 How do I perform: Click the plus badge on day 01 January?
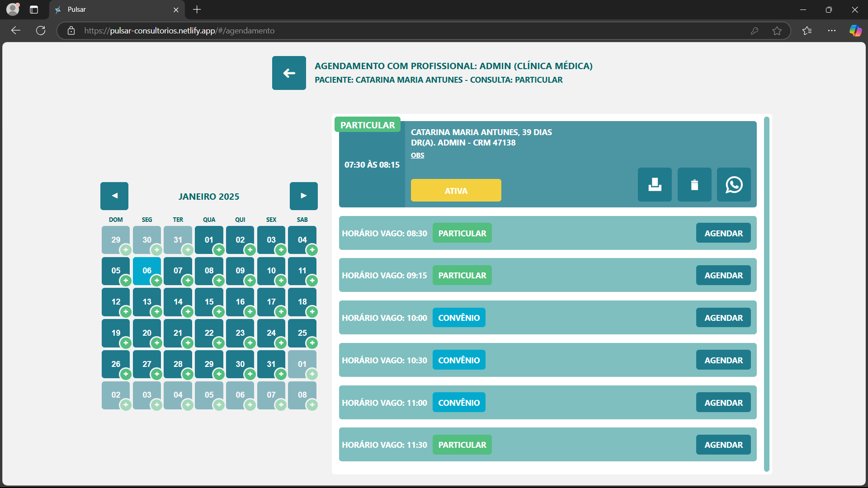click(x=219, y=250)
